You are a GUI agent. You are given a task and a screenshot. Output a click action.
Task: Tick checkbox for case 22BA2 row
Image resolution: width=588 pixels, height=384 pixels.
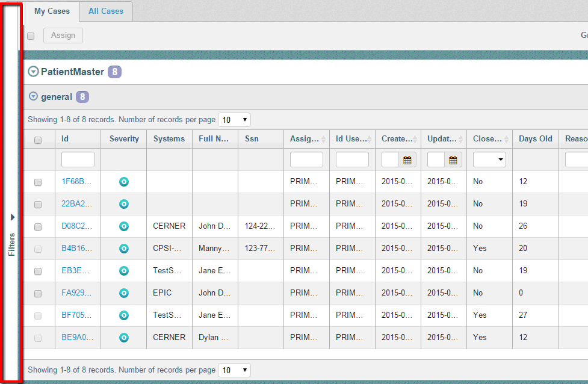(x=38, y=205)
